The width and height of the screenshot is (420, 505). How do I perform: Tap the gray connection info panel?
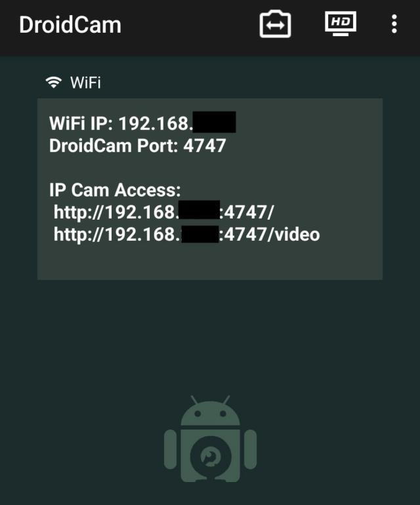(210, 189)
